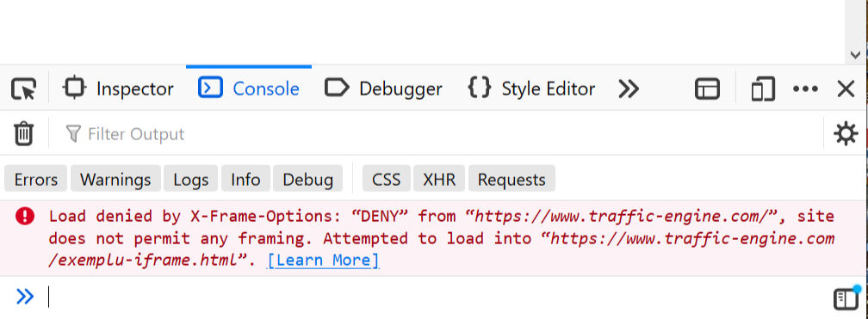Viewport: 868px width, 319px height.
Task: Open the Learn More link
Action: point(323,261)
